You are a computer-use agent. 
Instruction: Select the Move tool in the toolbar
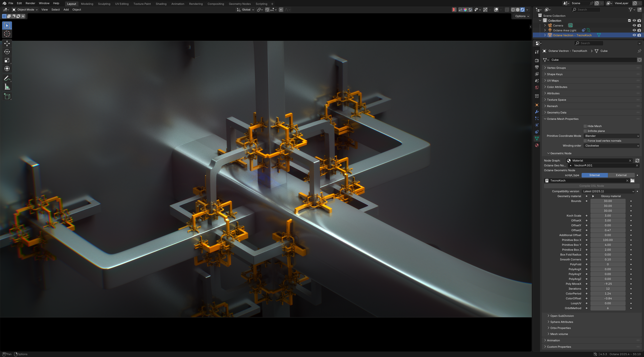pos(7,43)
